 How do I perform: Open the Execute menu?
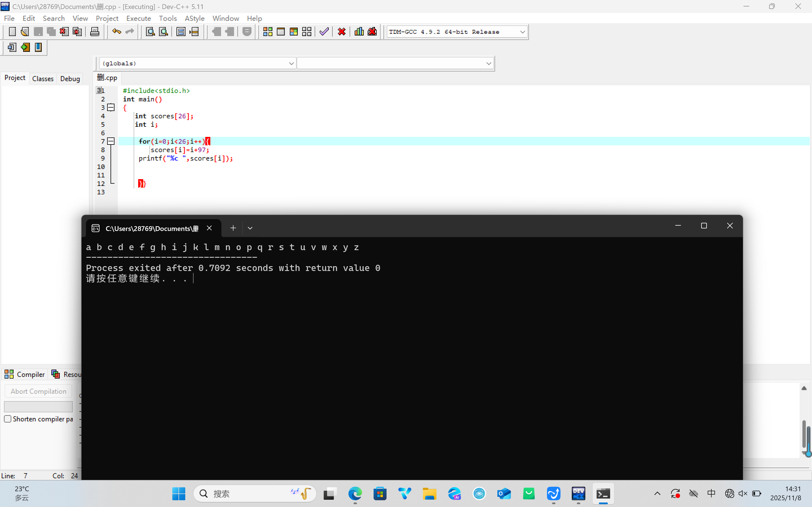[x=138, y=18]
